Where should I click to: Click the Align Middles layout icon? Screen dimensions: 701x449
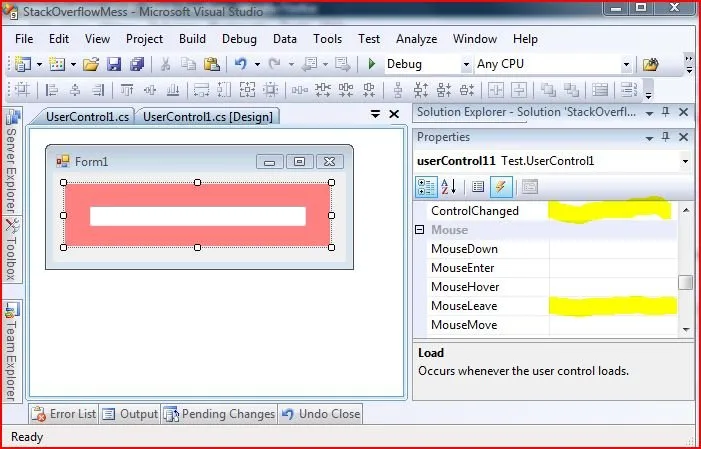(x=150, y=90)
